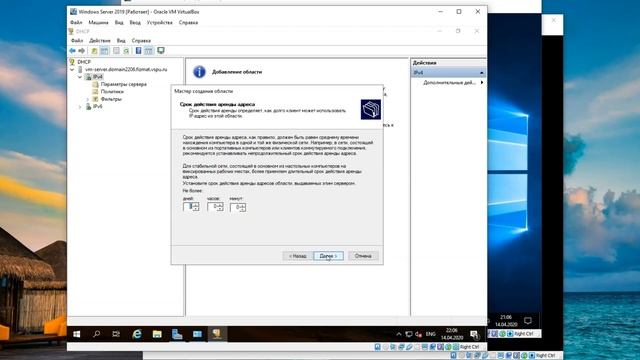This screenshot has height=360, width=640.
Task: Click the notification icon in the background VM window
Action: pos(528,321)
